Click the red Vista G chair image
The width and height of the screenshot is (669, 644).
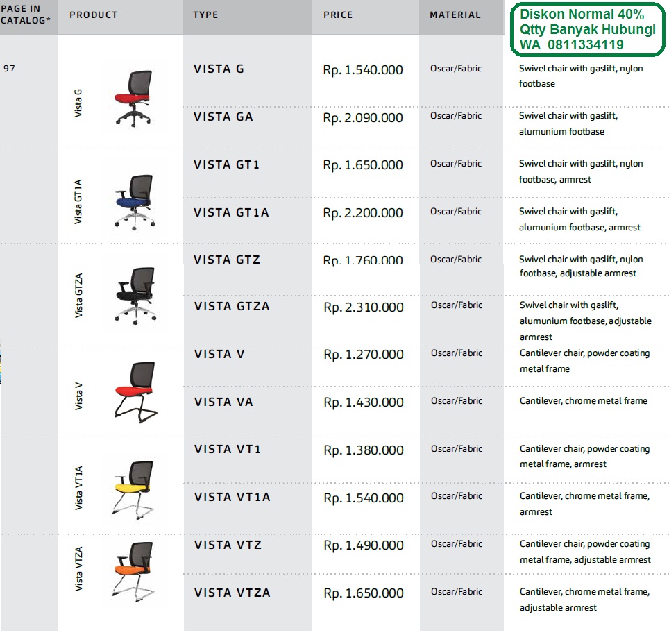coord(133,98)
